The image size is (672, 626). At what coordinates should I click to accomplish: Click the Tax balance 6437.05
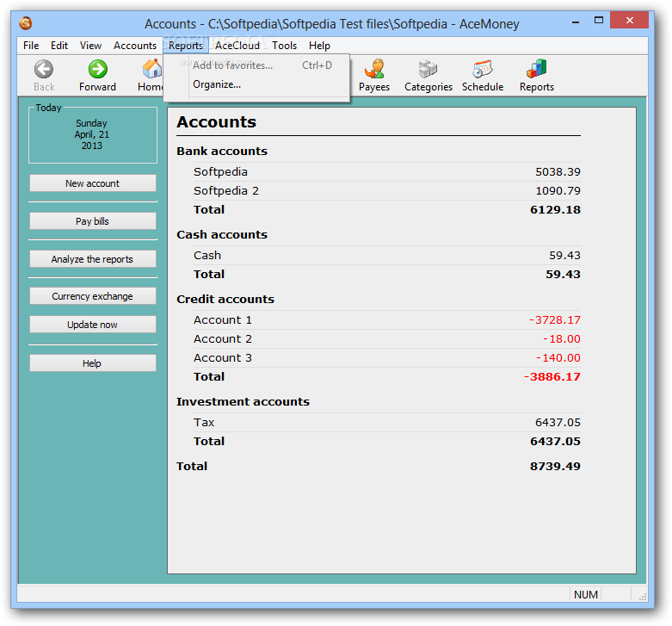pyautogui.click(x=558, y=422)
